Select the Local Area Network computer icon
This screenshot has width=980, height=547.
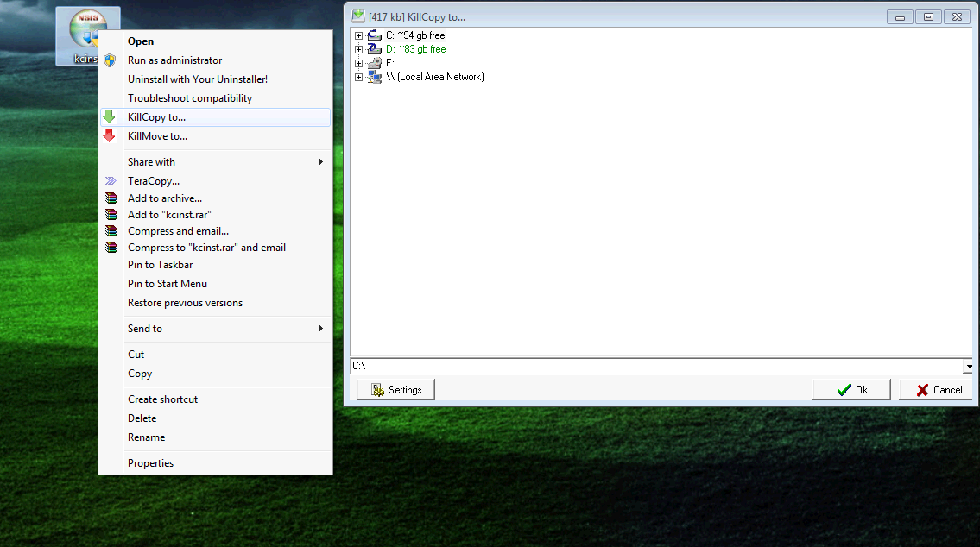[x=375, y=77]
